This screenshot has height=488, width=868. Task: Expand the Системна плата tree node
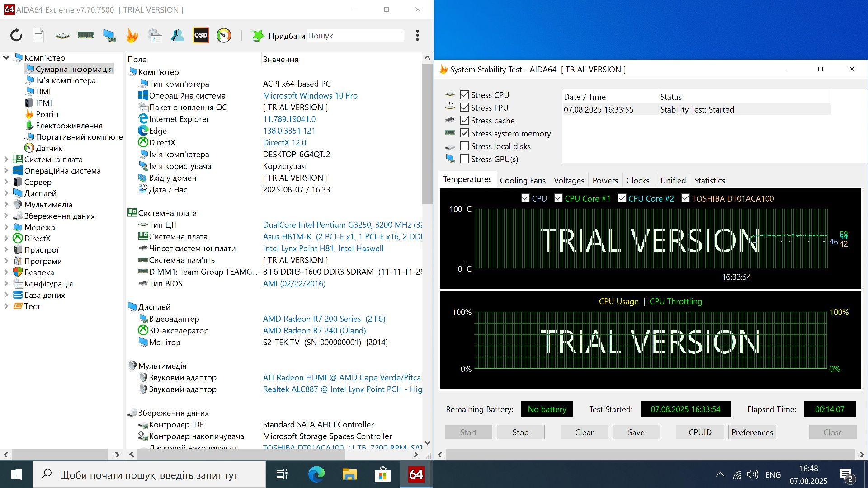[6, 159]
